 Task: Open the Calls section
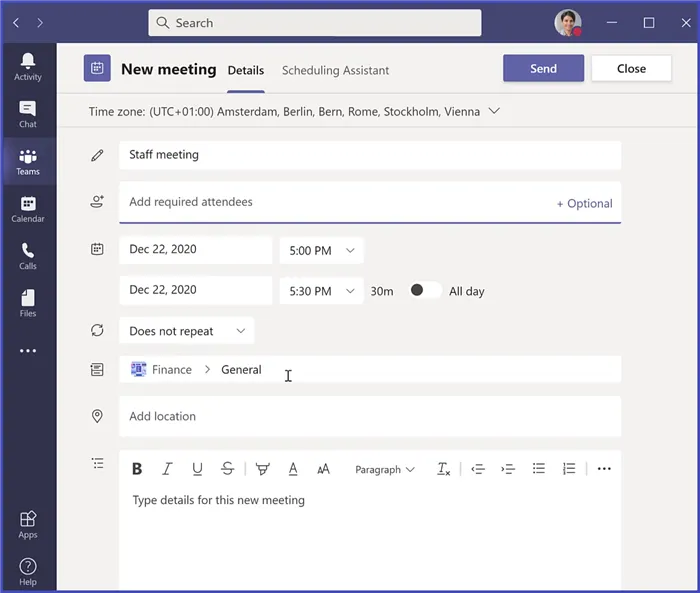(28, 256)
